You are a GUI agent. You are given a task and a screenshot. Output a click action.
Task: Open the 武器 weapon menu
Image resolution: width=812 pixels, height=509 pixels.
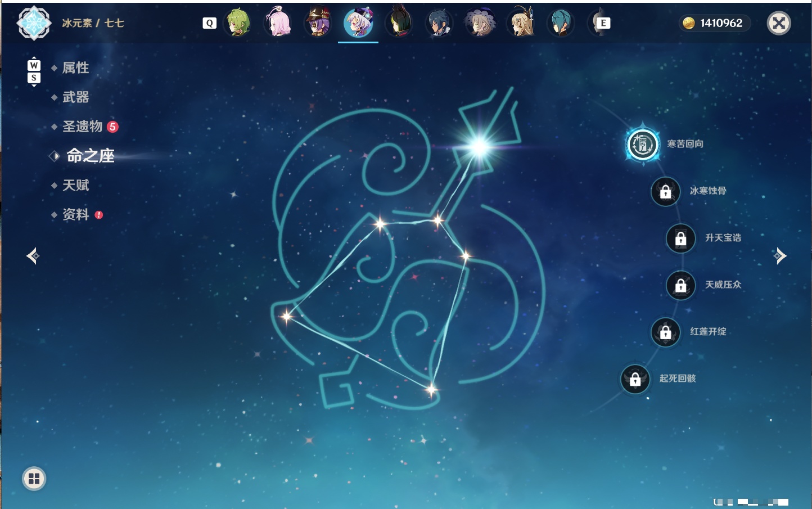tap(75, 97)
